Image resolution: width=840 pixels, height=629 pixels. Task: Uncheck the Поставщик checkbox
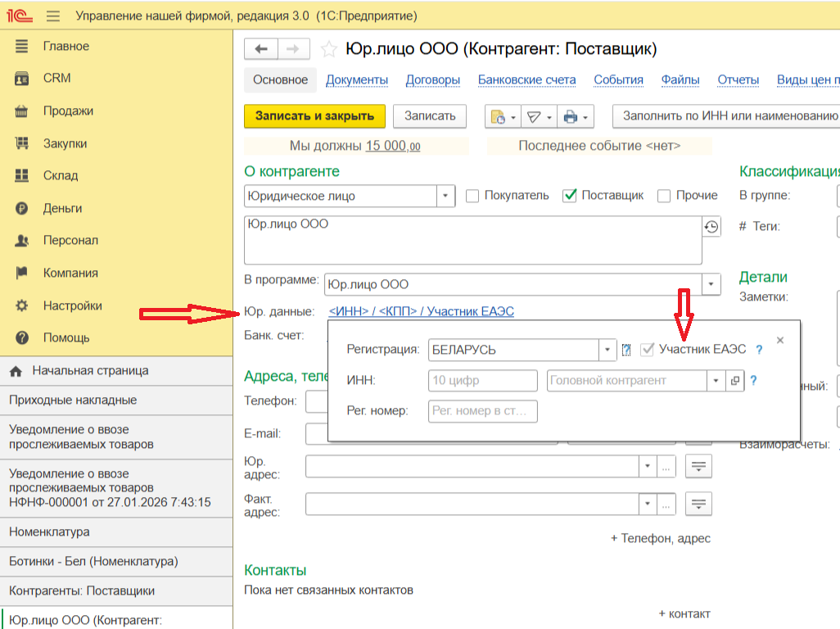[570, 196]
